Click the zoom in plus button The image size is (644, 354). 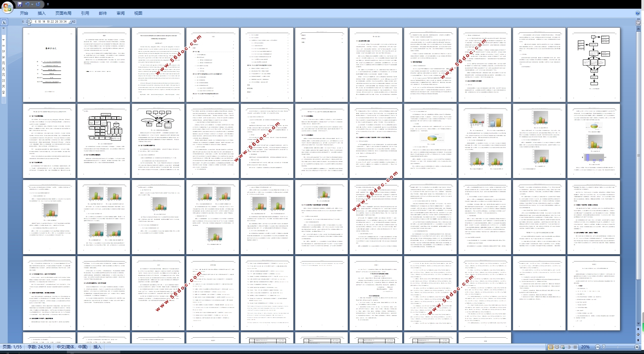coord(637,347)
